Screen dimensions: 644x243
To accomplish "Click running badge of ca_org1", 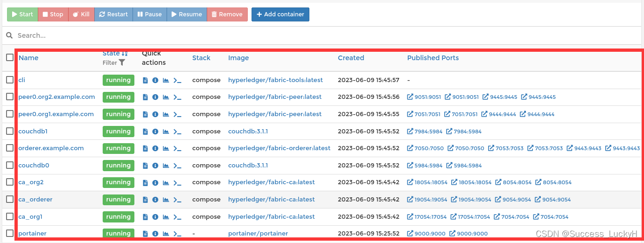I will [x=119, y=217].
